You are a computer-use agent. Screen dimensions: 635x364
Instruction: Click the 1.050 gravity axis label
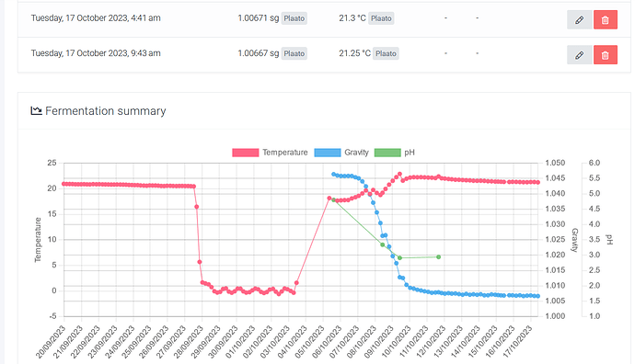click(x=555, y=163)
